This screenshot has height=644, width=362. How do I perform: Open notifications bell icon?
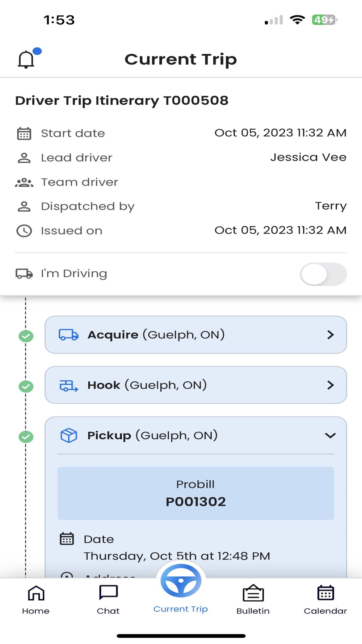coord(26,59)
